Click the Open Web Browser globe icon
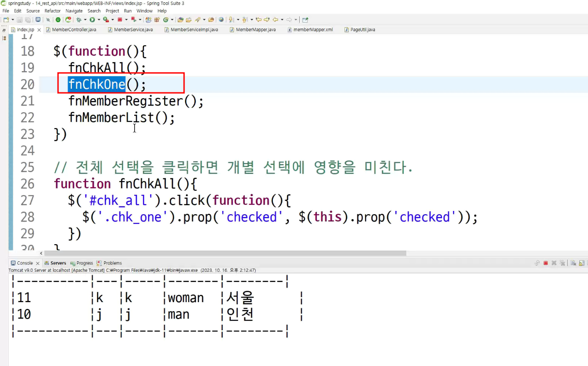 pos(221,20)
